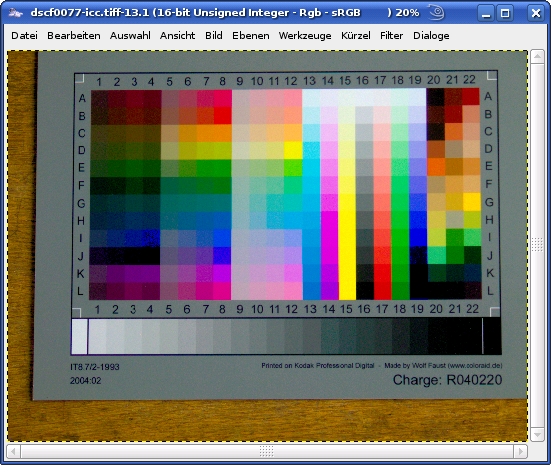Open the Werkzeuge menu
This screenshot has width=551, height=465.
pyautogui.click(x=305, y=35)
